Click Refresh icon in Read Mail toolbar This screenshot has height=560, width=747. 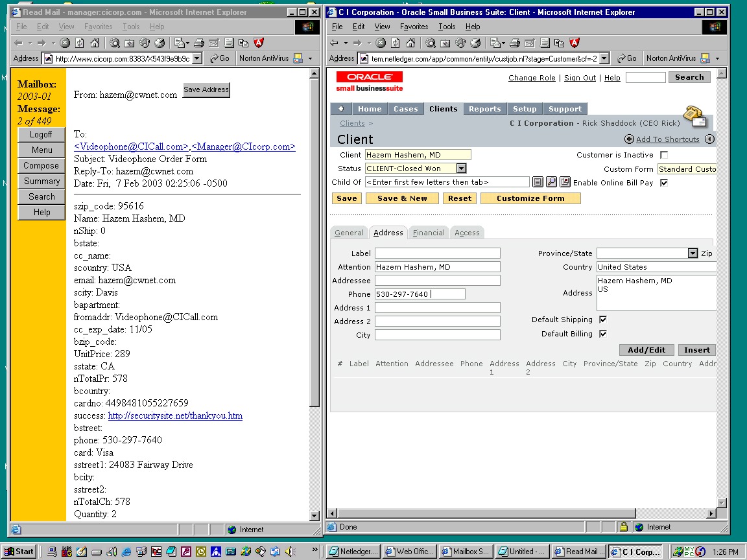click(x=80, y=43)
